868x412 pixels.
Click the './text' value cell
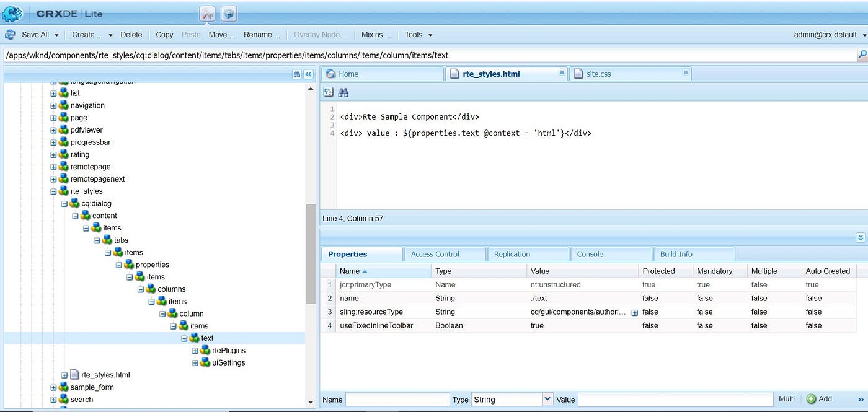(x=582, y=299)
